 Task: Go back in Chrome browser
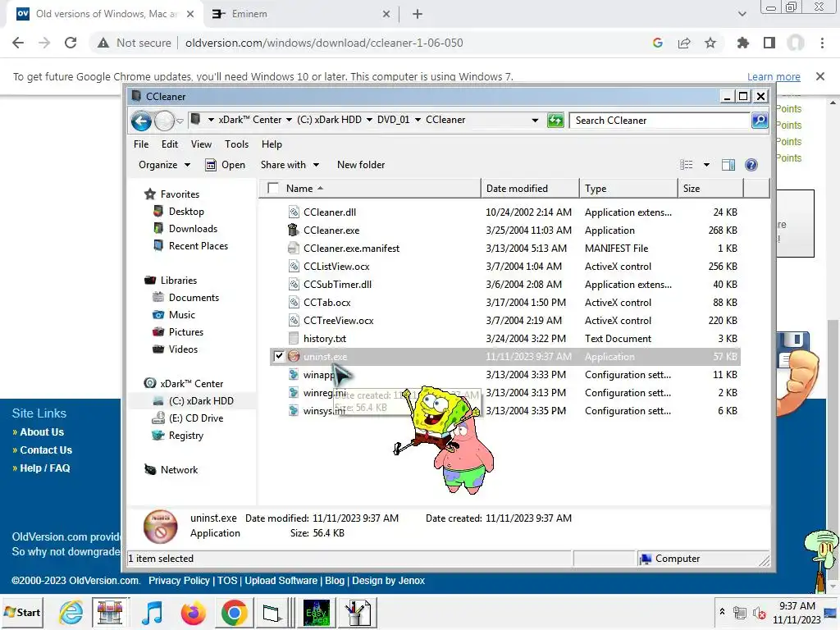pyautogui.click(x=18, y=43)
